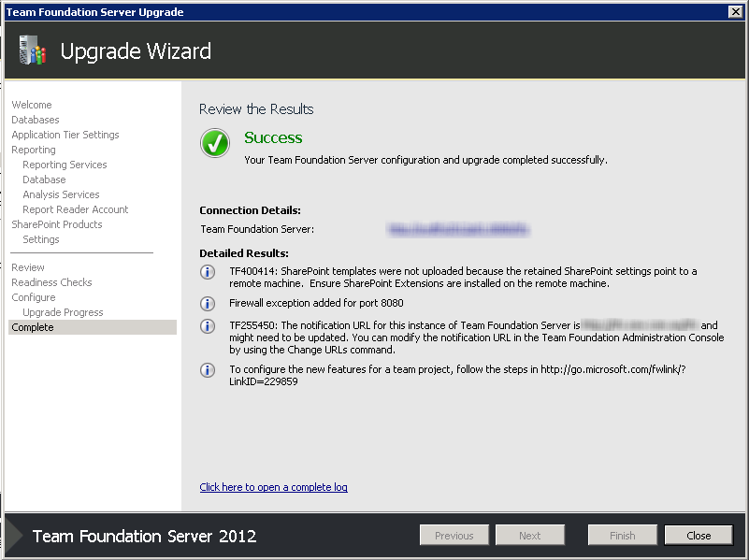The width and height of the screenshot is (749, 560).
Task: Select the Reporting step in sidebar
Action: pos(34,150)
